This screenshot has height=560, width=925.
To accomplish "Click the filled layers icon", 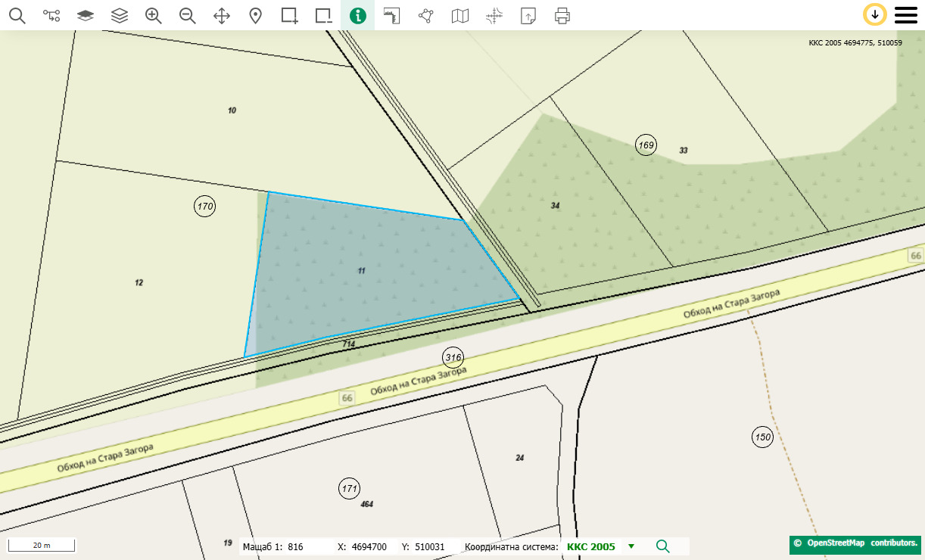I will pyautogui.click(x=86, y=15).
